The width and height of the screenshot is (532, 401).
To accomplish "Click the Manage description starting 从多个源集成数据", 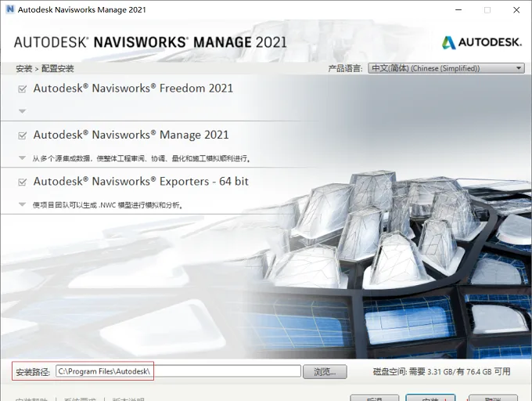I will coord(142,158).
